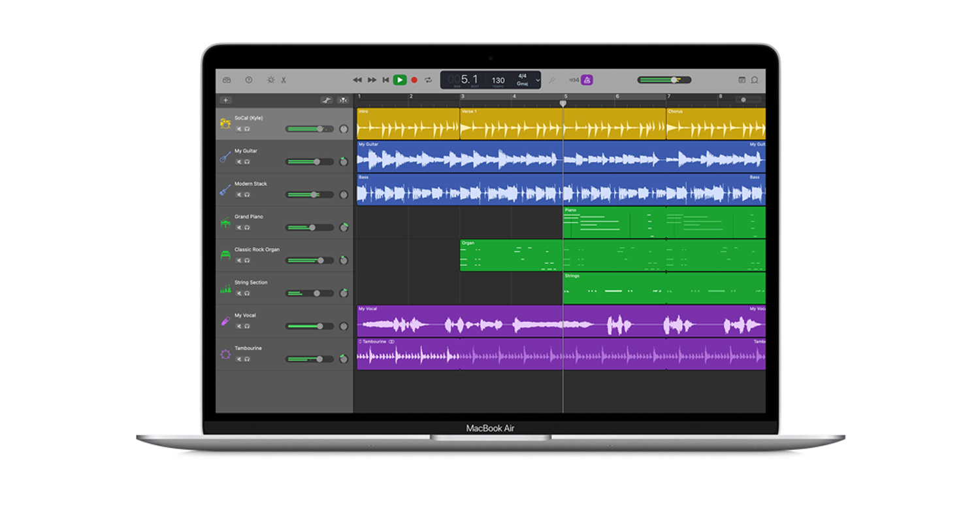
Task: Select the Tambourine track name
Action: 247,348
